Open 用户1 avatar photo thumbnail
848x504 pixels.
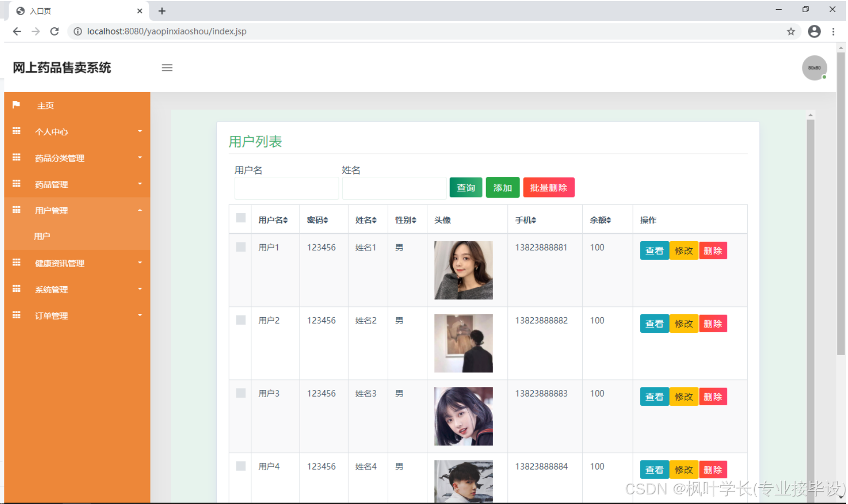tap(463, 270)
